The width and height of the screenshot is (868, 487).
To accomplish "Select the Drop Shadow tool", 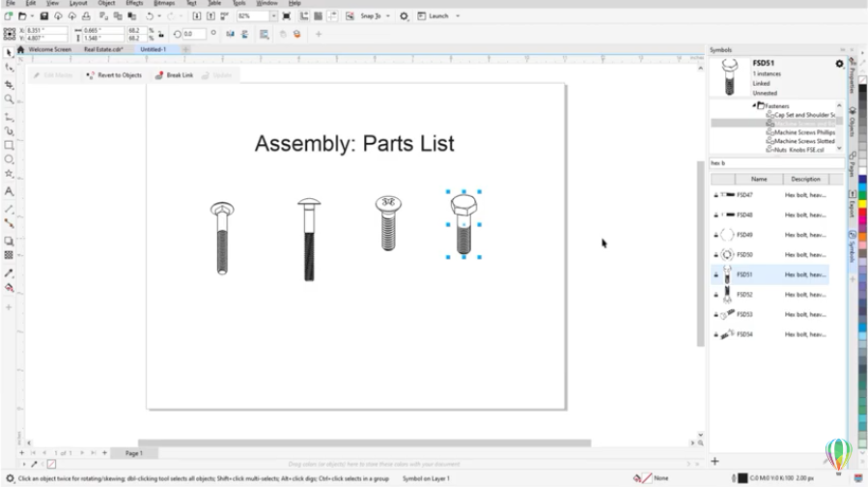I will (9, 241).
